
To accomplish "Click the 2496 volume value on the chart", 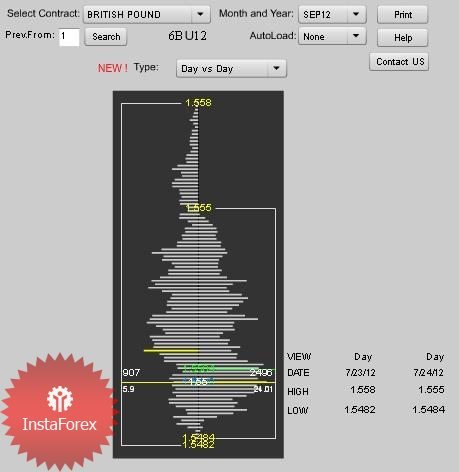I will (261, 373).
